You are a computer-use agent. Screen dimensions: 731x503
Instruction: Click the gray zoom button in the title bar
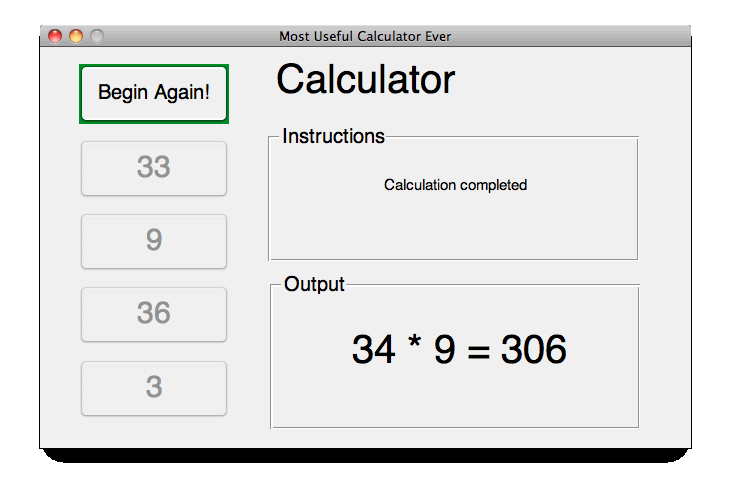97,36
